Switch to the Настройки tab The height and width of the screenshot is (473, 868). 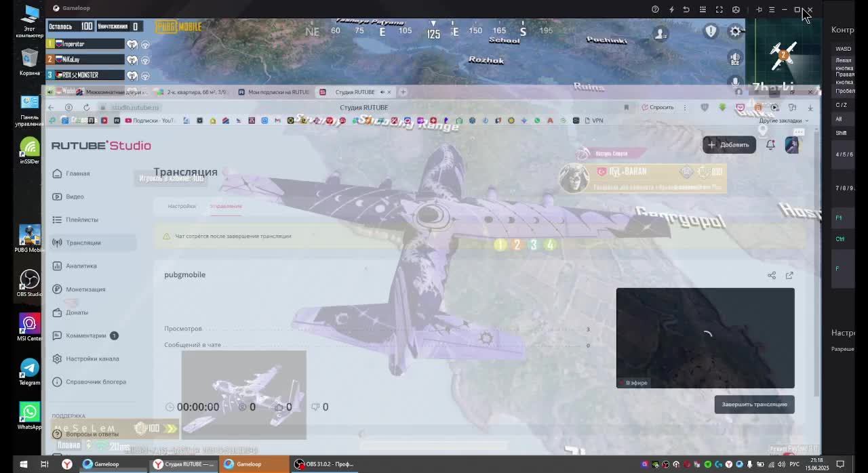coord(182,206)
